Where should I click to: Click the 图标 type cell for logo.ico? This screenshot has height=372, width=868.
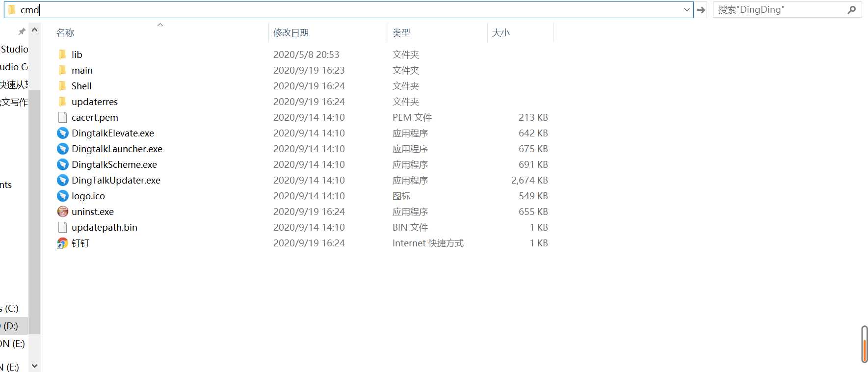tap(401, 196)
